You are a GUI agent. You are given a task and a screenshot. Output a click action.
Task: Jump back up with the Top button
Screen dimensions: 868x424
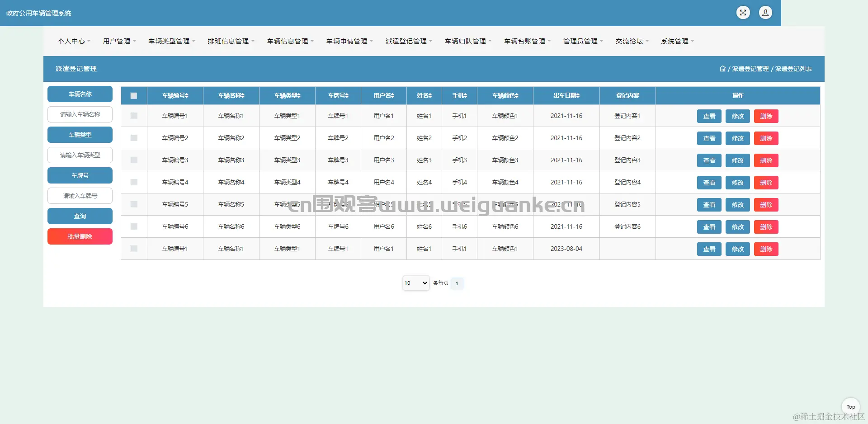(x=850, y=407)
